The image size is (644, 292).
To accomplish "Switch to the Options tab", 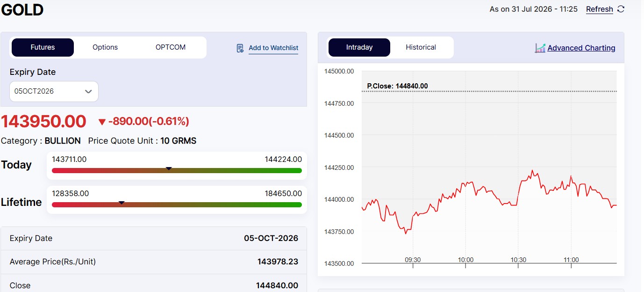I will tap(105, 47).
